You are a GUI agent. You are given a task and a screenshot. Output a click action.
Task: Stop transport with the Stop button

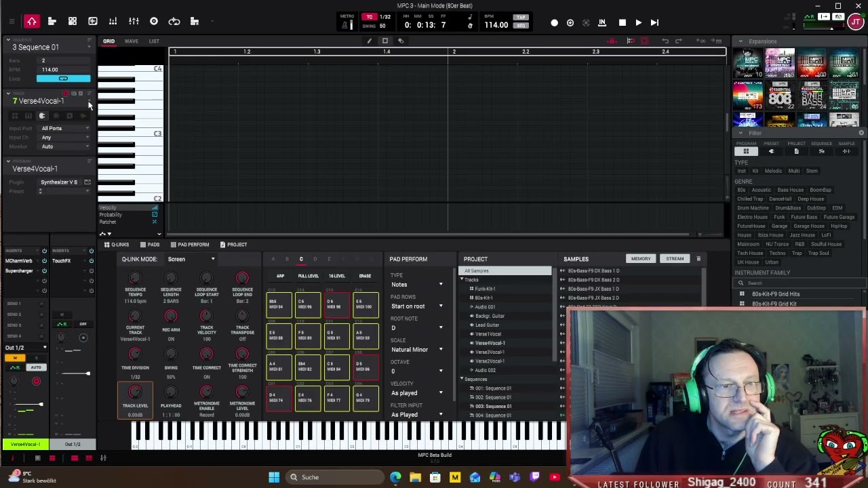point(622,23)
